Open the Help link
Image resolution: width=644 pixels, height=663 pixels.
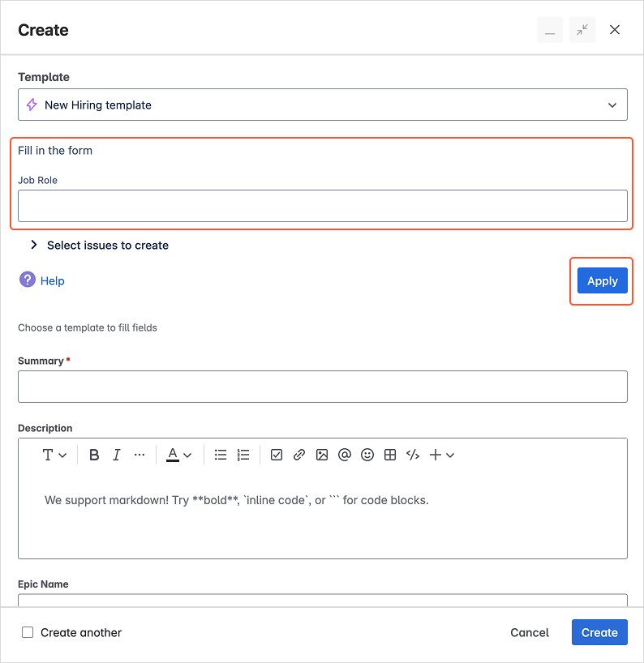point(52,280)
